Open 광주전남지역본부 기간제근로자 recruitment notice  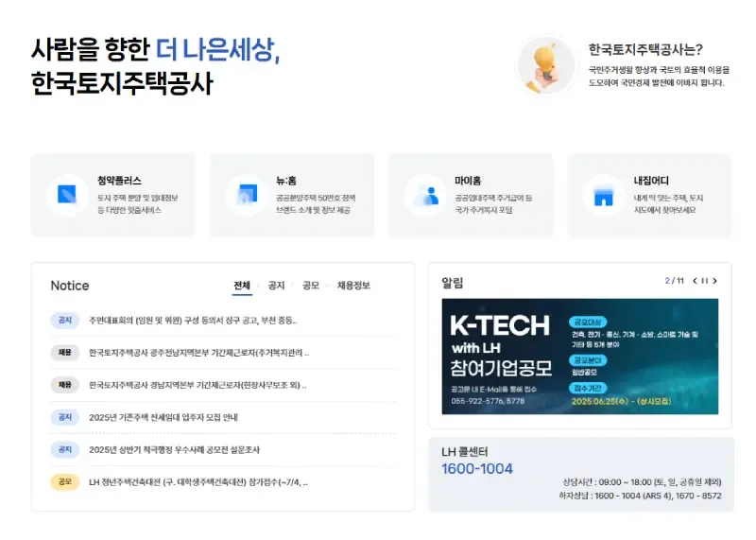pyautogui.click(x=198, y=353)
